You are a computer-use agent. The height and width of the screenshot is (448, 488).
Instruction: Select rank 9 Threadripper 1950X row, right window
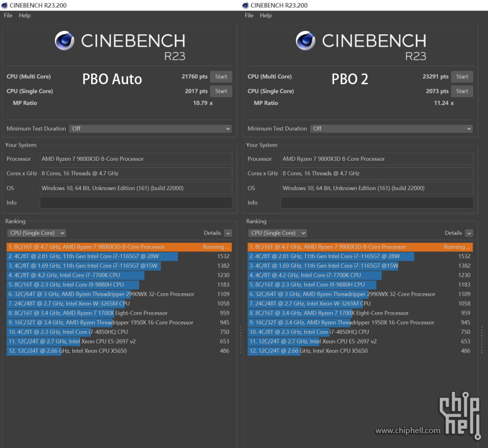tap(360, 323)
